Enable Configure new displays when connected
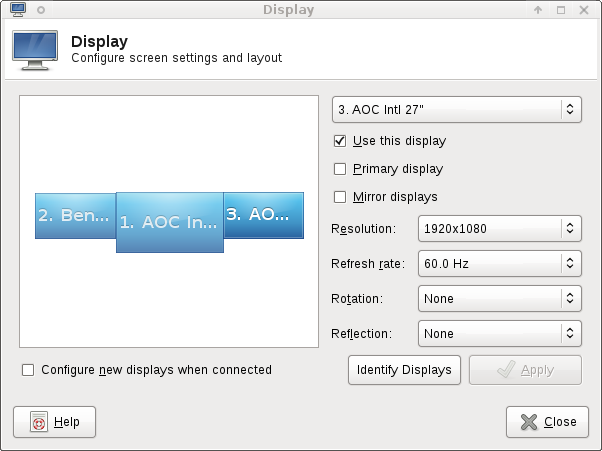The height and width of the screenshot is (451, 602). (28, 370)
